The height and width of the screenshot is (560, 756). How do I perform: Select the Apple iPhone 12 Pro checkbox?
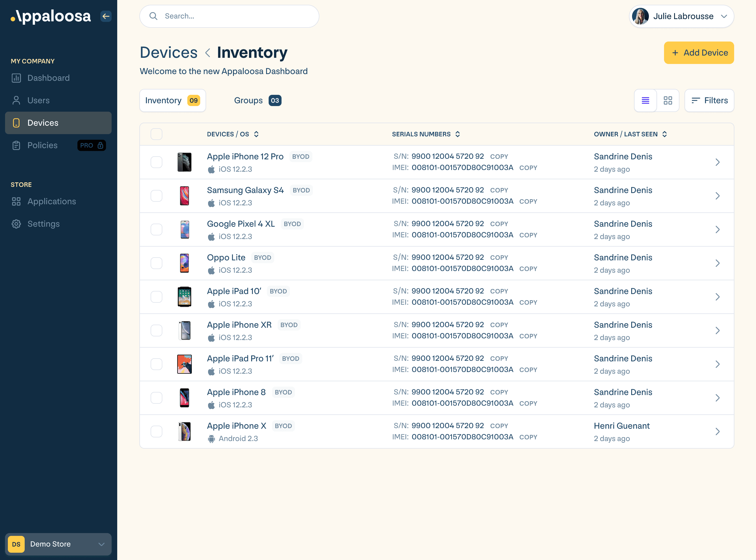click(x=156, y=162)
